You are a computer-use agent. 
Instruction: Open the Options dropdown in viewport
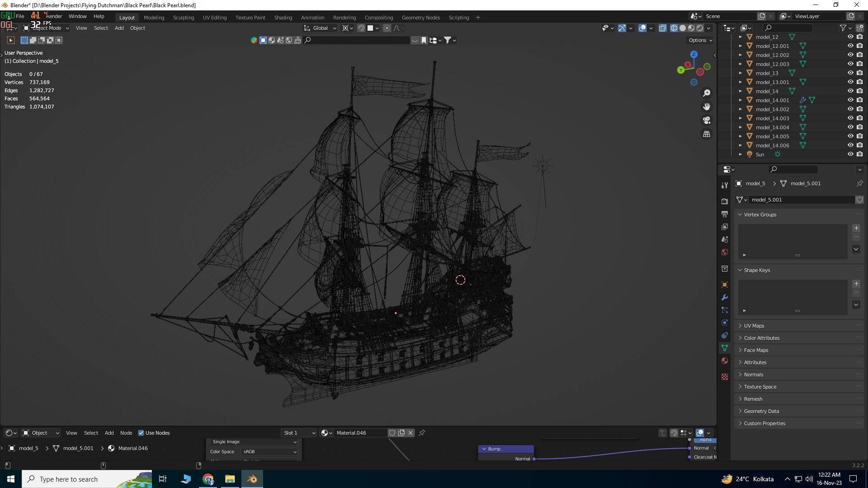700,40
